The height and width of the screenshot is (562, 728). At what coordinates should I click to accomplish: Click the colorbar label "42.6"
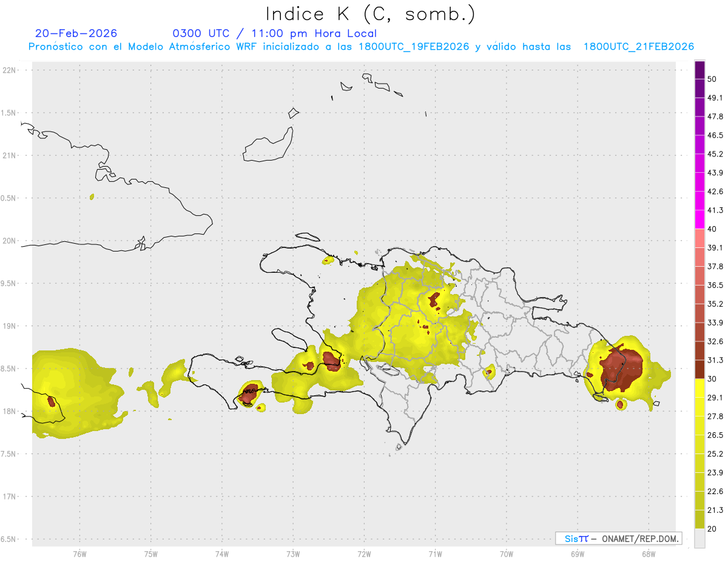715,192
